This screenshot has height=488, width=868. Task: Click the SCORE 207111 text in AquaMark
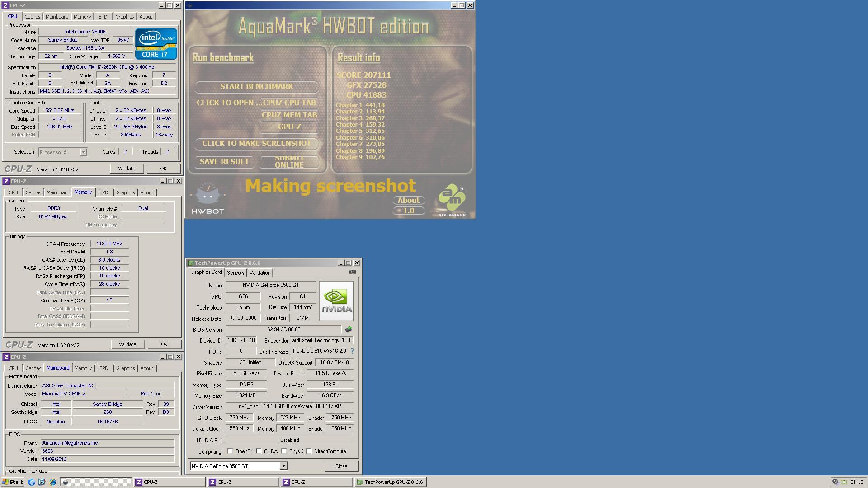[363, 75]
